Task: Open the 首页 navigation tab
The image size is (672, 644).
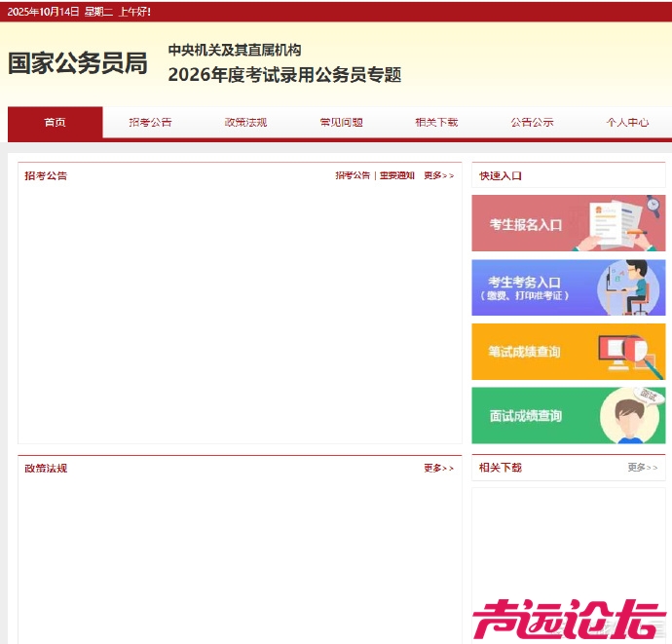Action: (x=56, y=122)
